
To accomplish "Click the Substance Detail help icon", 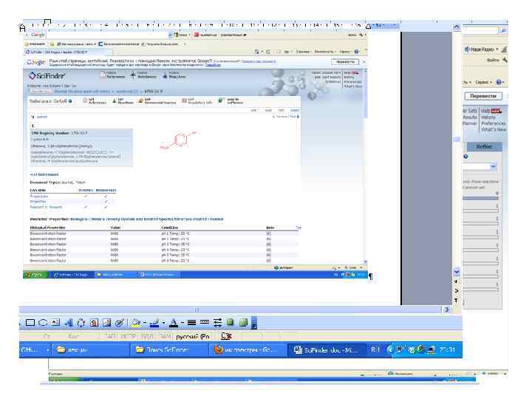I will point(70,101).
